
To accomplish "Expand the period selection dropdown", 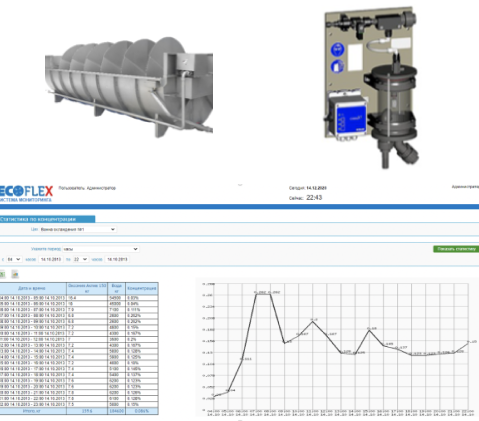I will (101, 249).
